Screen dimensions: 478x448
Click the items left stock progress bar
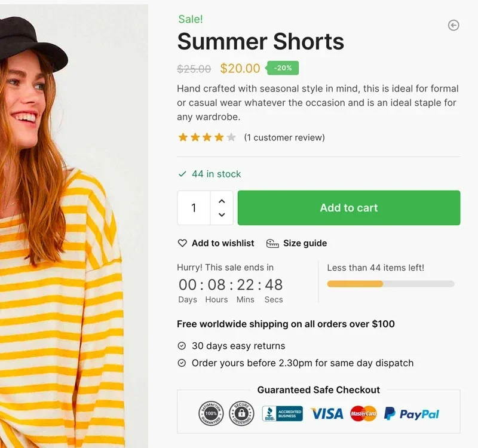pyautogui.click(x=391, y=284)
